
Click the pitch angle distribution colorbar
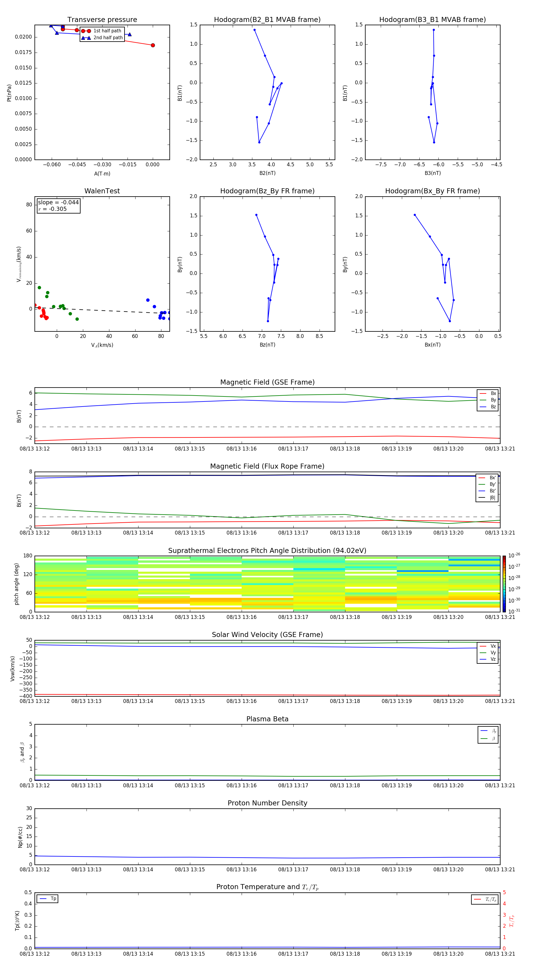[504, 584]
